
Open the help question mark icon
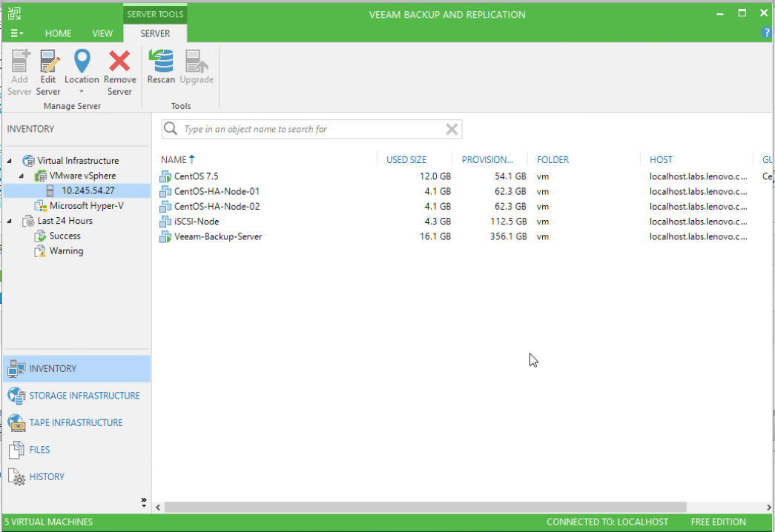pos(766,33)
